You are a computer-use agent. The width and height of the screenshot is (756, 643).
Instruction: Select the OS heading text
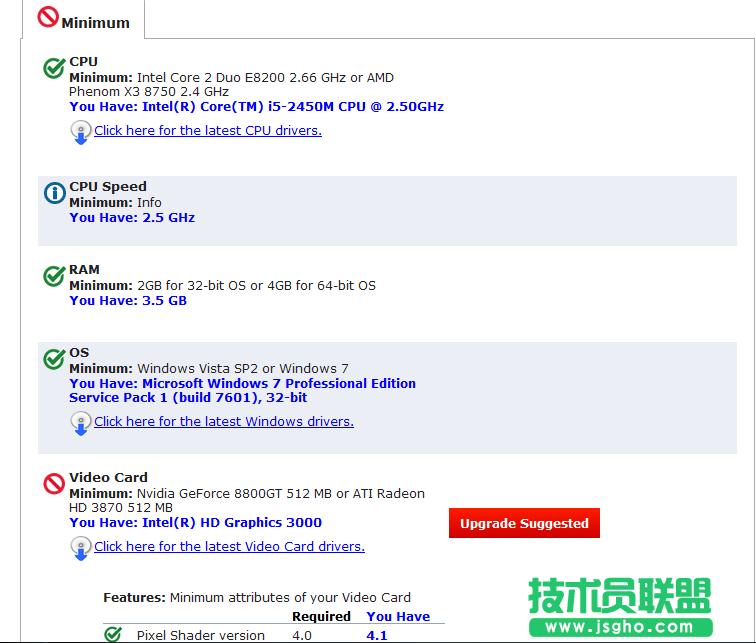79,352
